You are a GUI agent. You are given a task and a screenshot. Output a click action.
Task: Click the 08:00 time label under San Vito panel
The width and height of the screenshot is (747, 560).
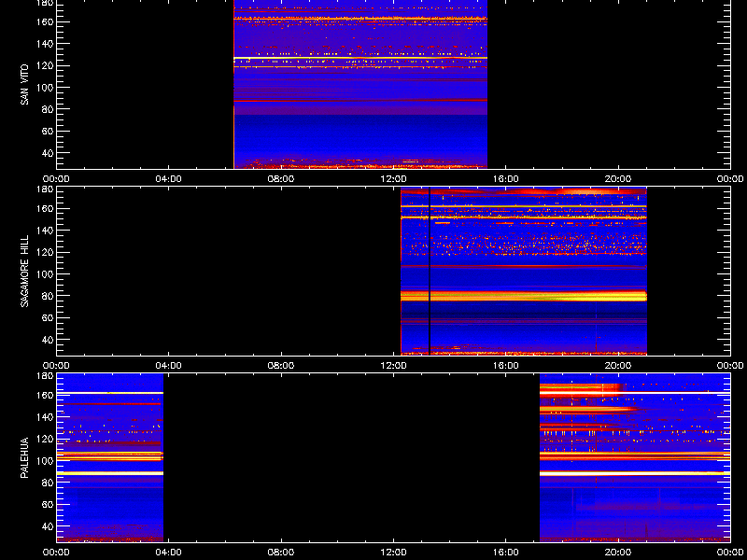click(281, 179)
